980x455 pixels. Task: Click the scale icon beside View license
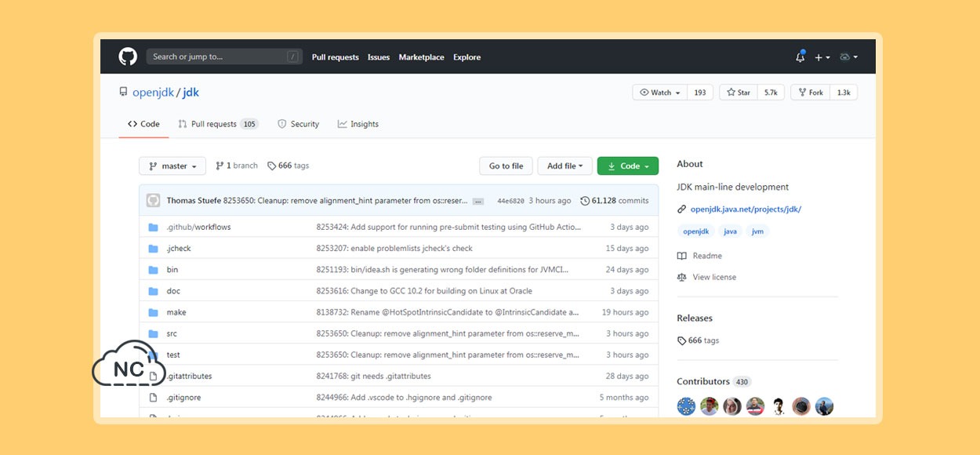tap(682, 277)
